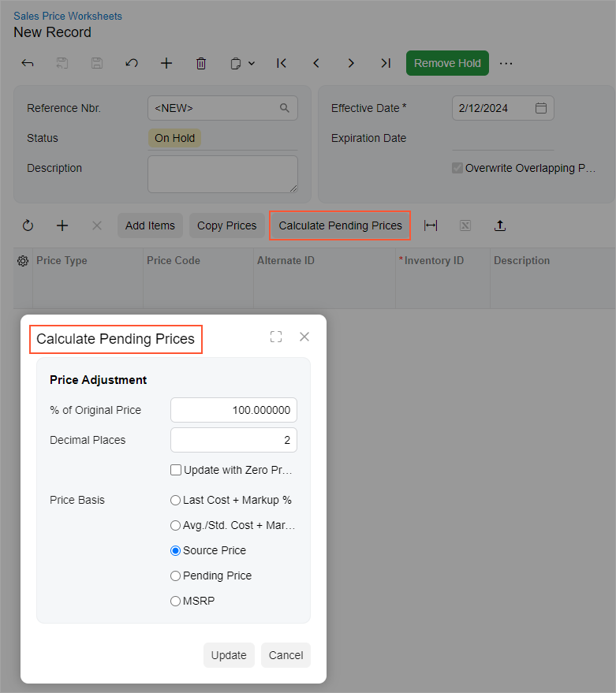Click the Update button in dialog
This screenshot has height=693, width=616.
coord(229,655)
